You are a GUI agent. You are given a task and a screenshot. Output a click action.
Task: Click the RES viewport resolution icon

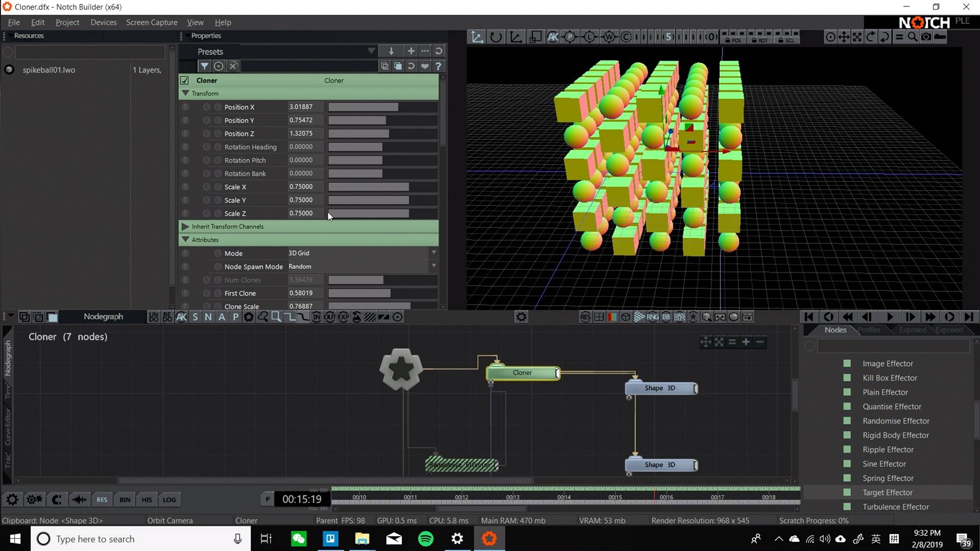click(x=585, y=317)
